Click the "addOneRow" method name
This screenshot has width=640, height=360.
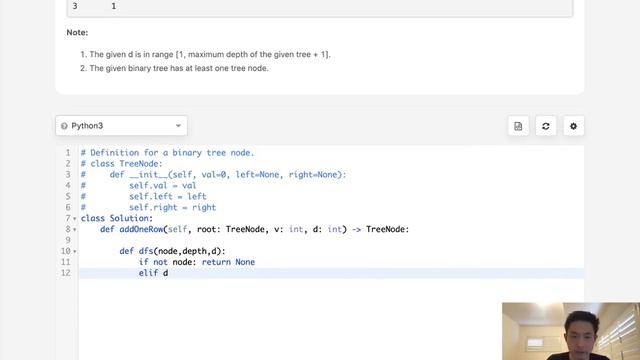[x=141, y=229]
